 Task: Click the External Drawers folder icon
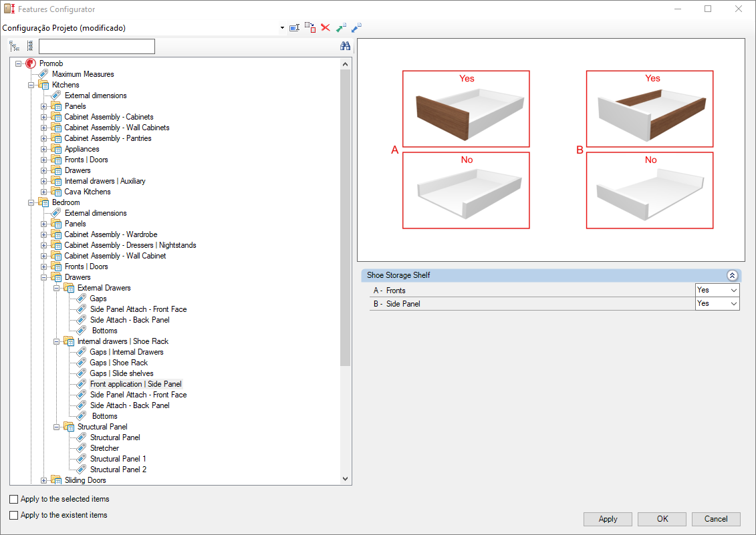(x=69, y=289)
